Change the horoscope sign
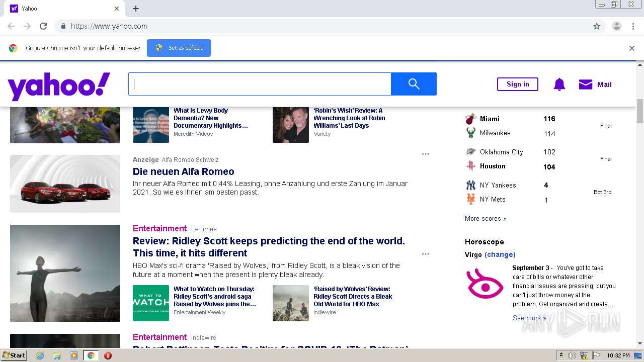644x362 pixels. [x=500, y=254]
